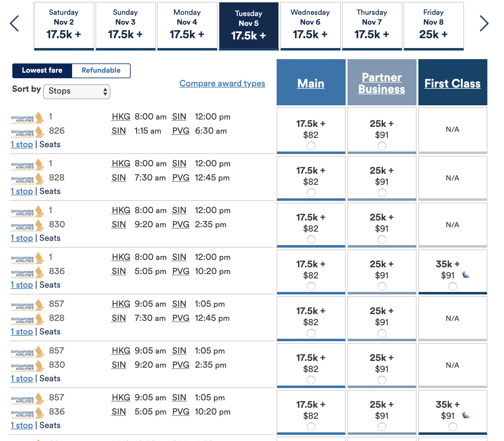Expand 1 stop details for flight 826
The height and width of the screenshot is (441, 504).
coord(22,144)
